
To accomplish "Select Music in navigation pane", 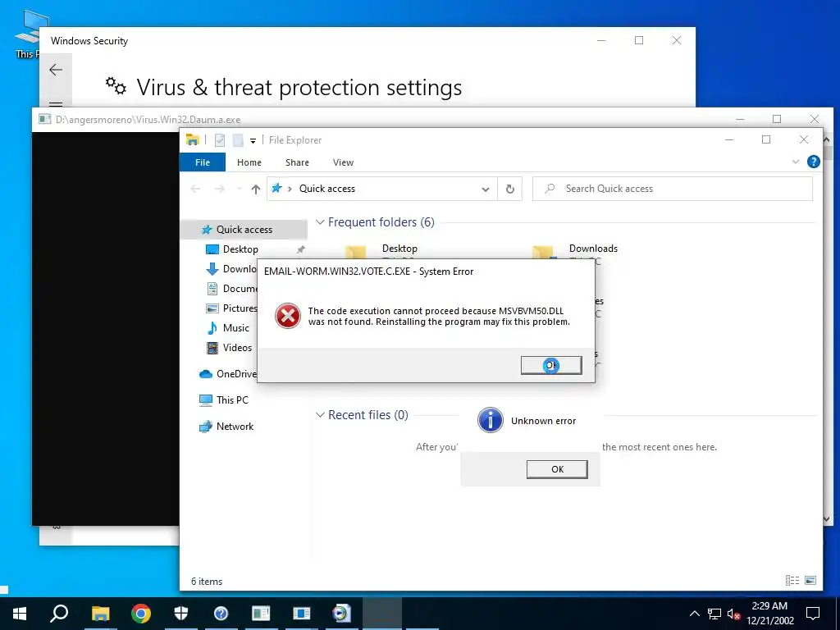I will (x=235, y=328).
